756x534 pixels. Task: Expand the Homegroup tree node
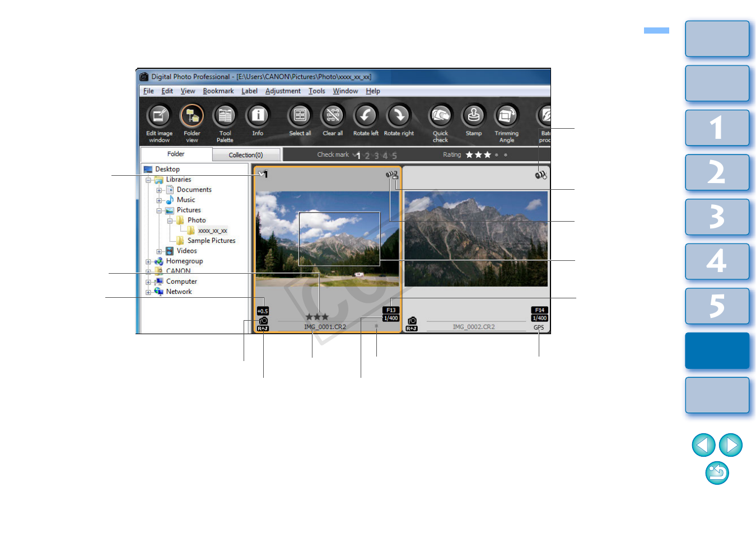point(148,261)
